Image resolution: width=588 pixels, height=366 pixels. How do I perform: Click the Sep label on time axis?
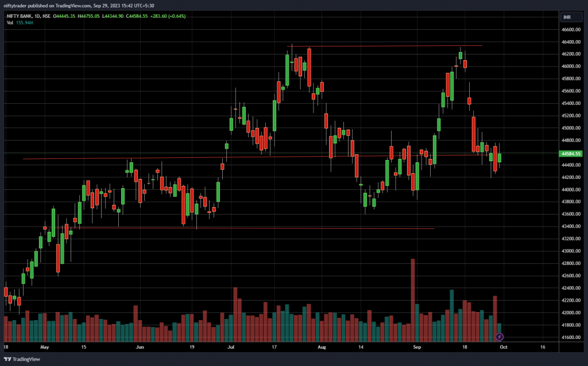(417, 347)
